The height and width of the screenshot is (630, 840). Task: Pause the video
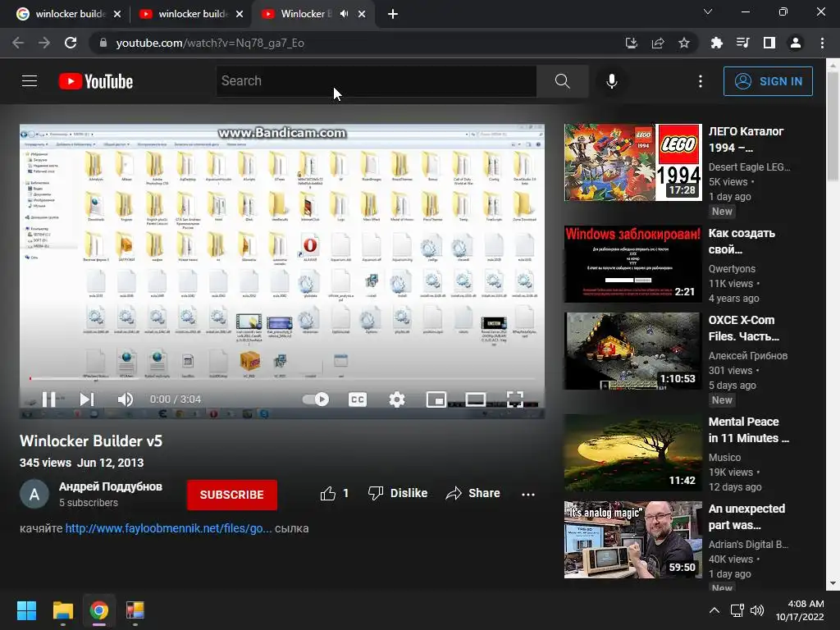click(48, 399)
